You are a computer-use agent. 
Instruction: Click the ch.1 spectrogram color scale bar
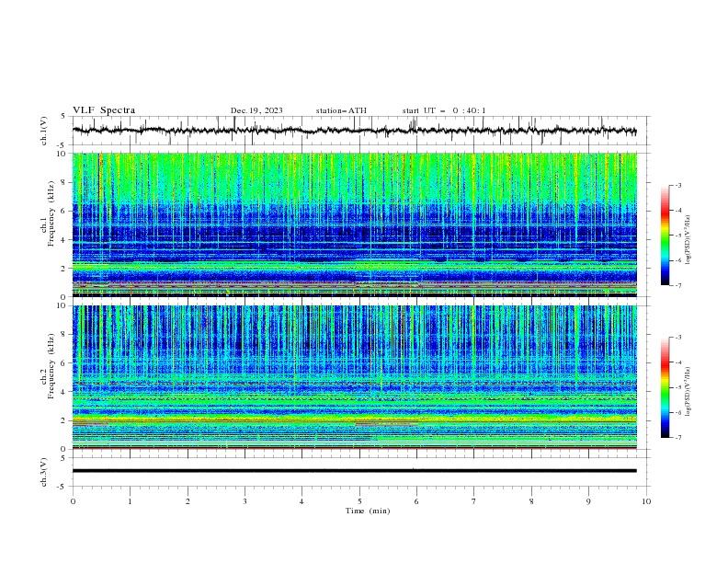point(665,235)
